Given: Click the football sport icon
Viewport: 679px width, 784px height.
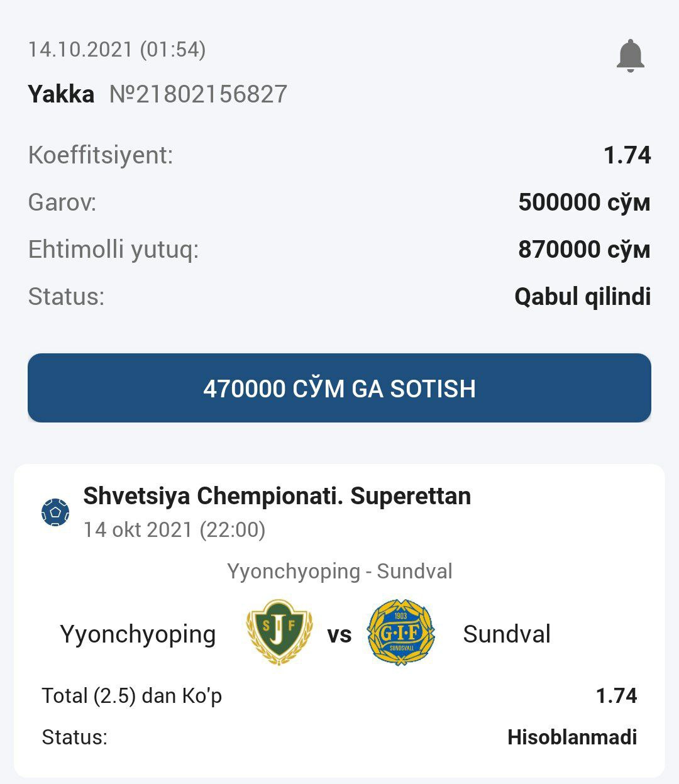Looking at the screenshot, I should (55, 512).
